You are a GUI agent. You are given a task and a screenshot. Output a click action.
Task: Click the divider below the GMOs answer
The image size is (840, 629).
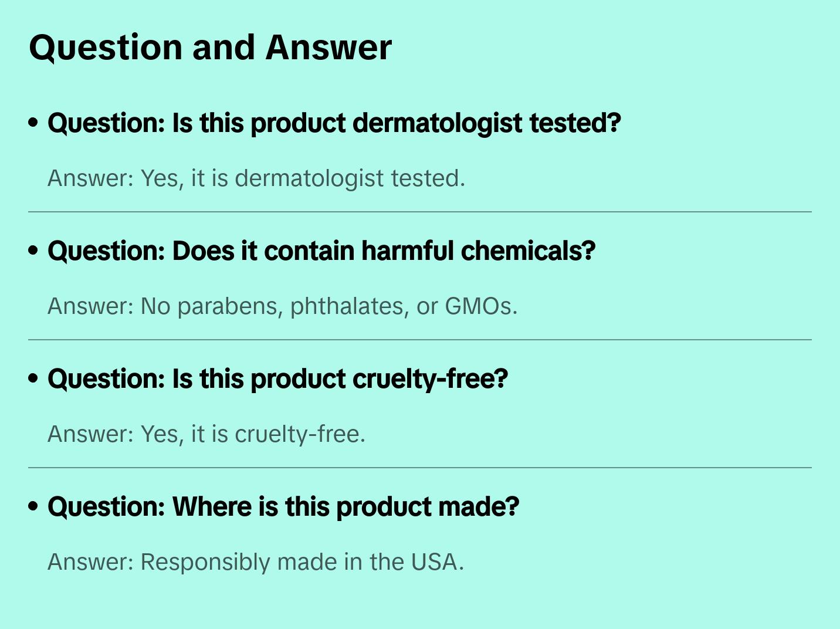[420, 340]
